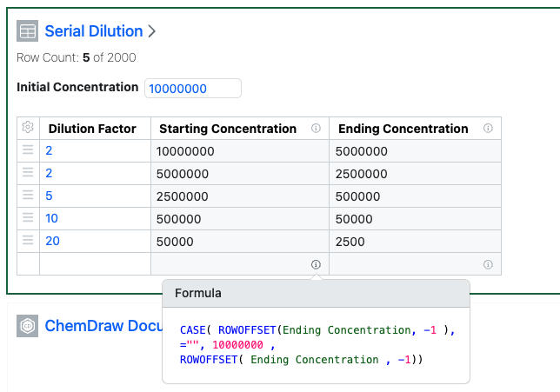The width and height of the screenshot is (560, 392).
Task: Click the Dilution Factor column header
Action: (92, 129)
